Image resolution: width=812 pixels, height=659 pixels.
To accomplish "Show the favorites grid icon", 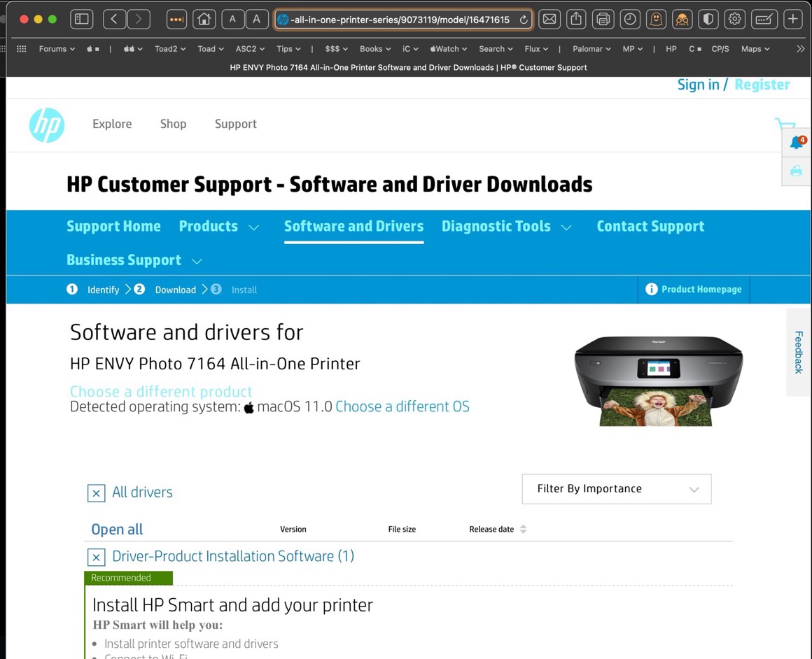I will click(21, 49).
